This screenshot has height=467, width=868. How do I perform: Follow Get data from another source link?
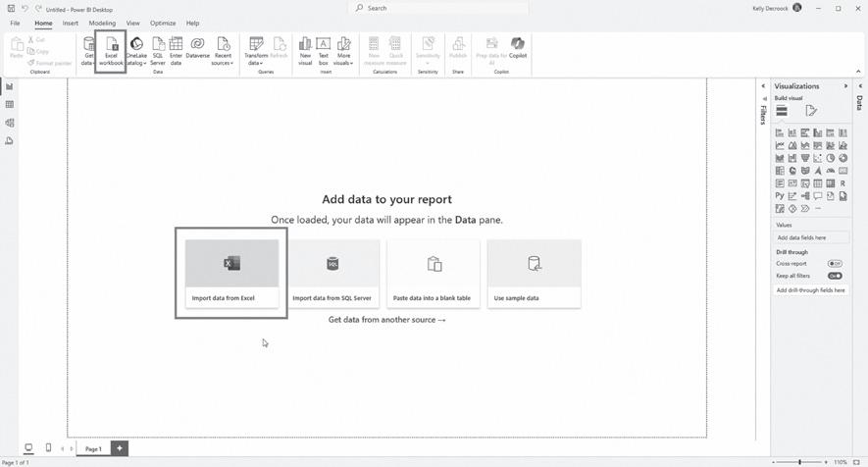tap(387, 320)
